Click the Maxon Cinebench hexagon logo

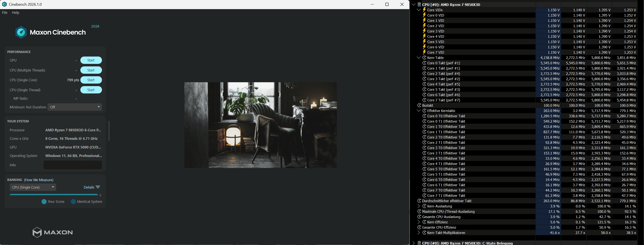pyautogui.click(x=21, y=32)
